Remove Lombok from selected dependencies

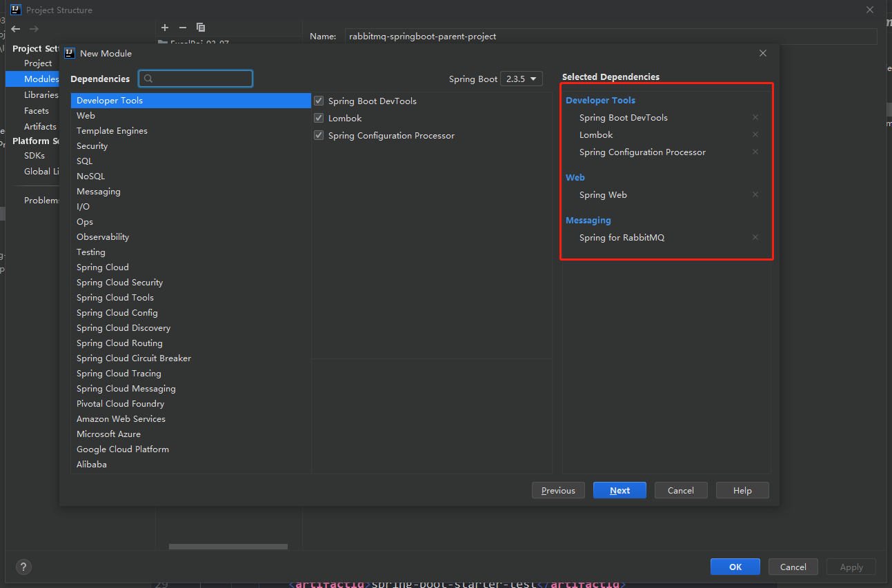tap(755, 135)
